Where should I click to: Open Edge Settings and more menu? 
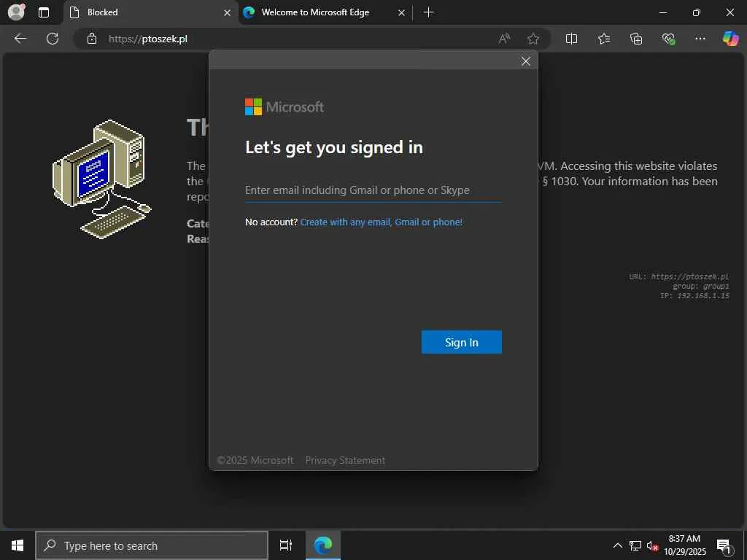(700, 39)
